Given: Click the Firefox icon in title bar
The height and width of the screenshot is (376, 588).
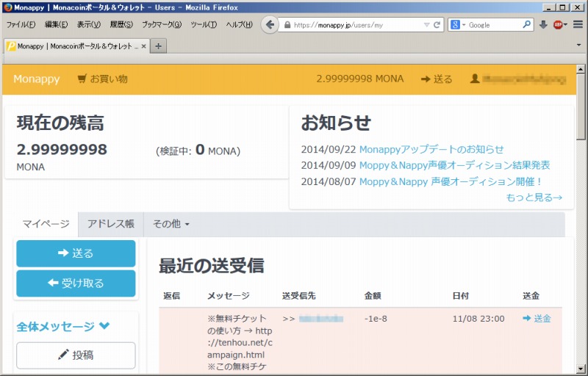Looking at the screenshot, I should [x=8, y=7].
